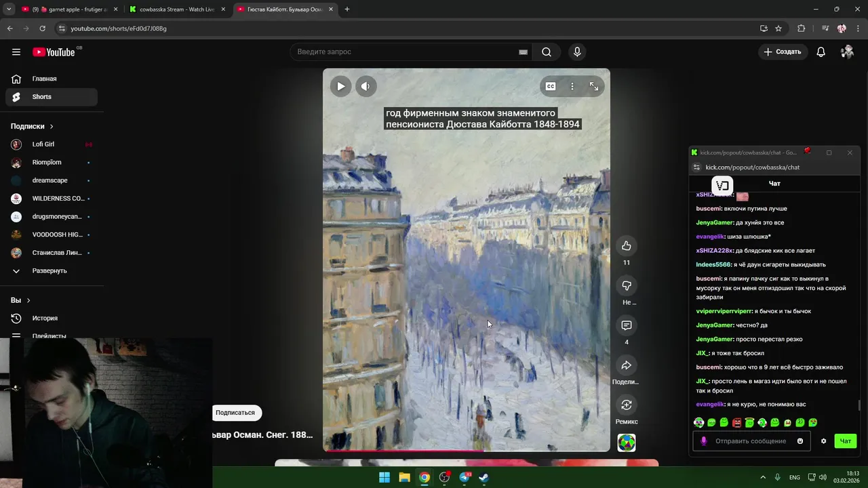Open File Explorer from the taskbar
Viewport: 868px width, 488px height.
[404, 477]
